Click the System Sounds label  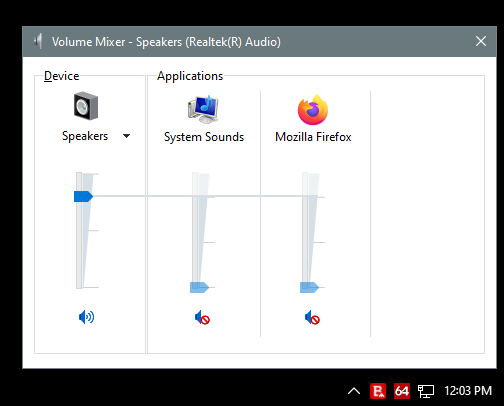click(204, 137)
